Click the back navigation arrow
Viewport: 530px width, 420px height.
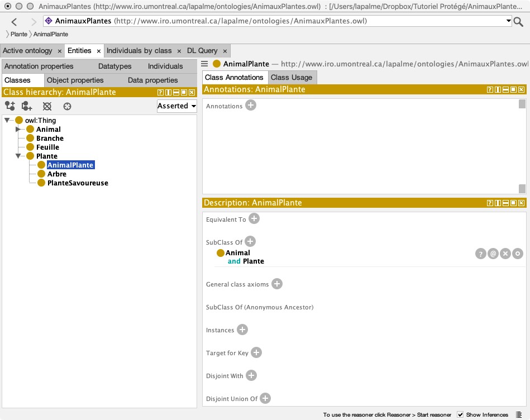[15, 22]
